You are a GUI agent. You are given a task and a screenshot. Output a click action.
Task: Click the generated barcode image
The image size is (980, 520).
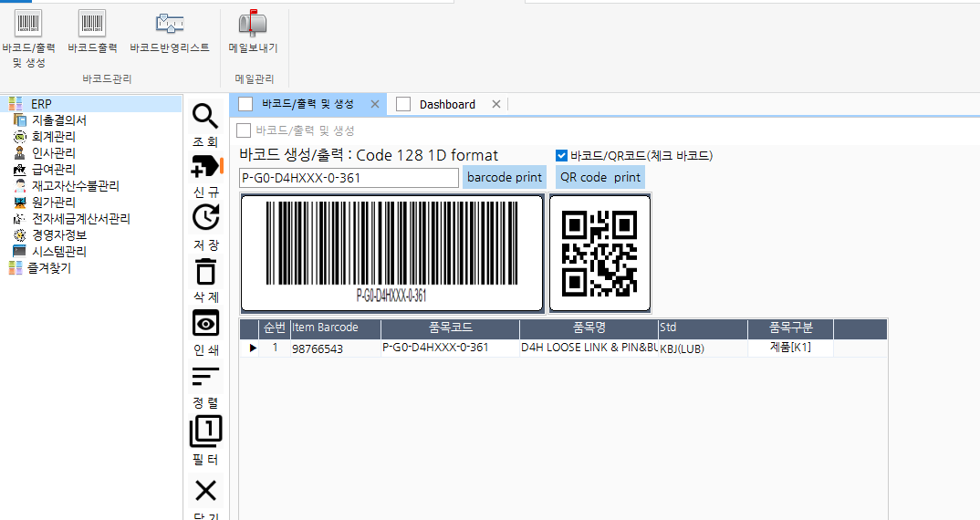tap(391, 253)
